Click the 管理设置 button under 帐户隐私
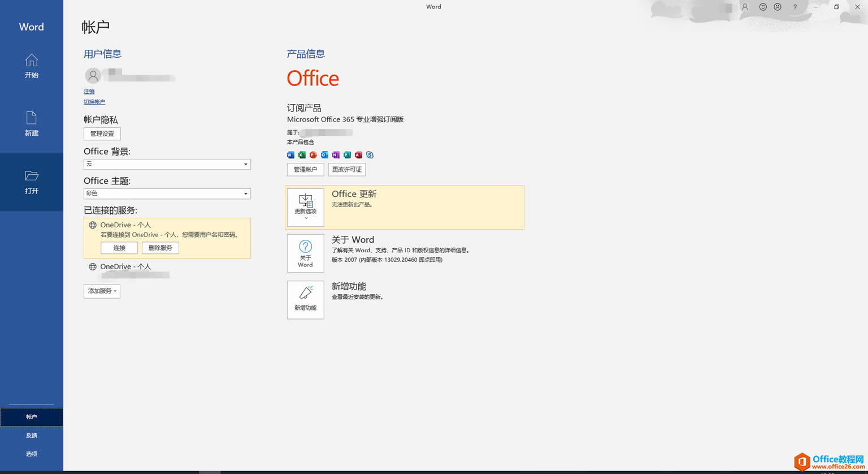Screen dimensions: 868x474 pos(102,133)
